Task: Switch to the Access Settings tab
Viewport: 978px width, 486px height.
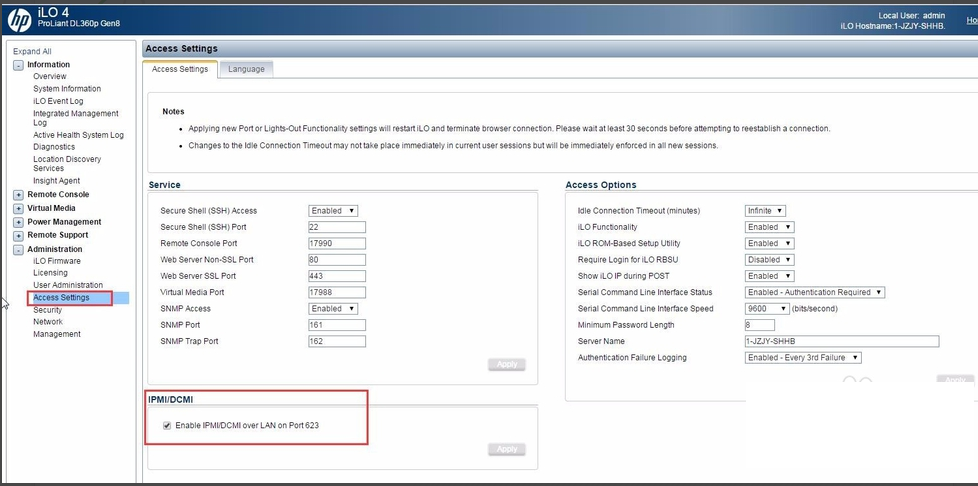Action: (180, 69)
